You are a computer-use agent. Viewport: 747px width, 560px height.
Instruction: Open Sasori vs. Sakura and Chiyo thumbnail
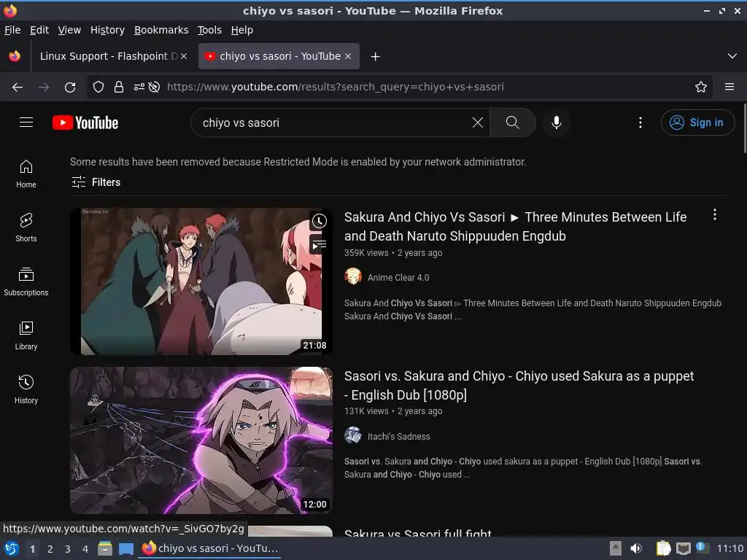click(x=201, y=440)
